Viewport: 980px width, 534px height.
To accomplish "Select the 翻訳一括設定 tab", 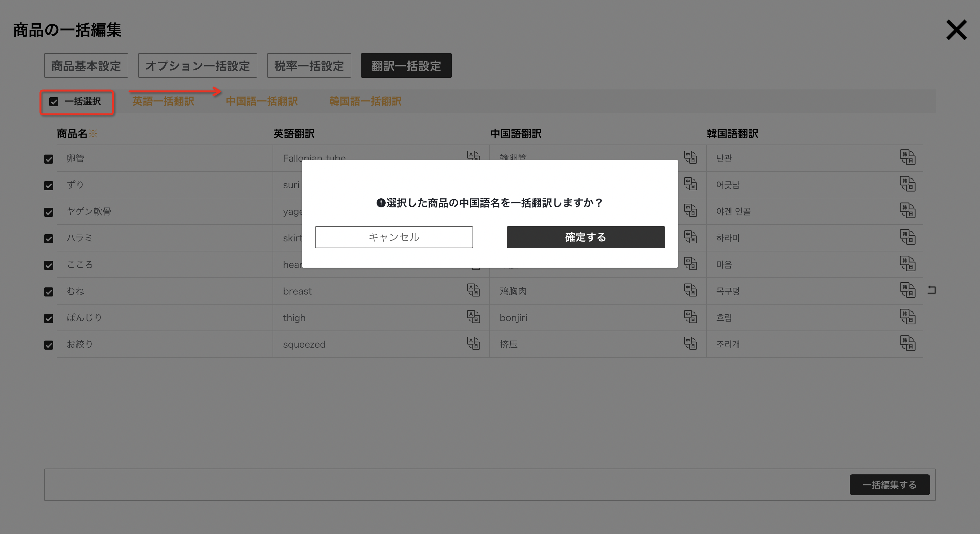I will [x=406, y=65].
